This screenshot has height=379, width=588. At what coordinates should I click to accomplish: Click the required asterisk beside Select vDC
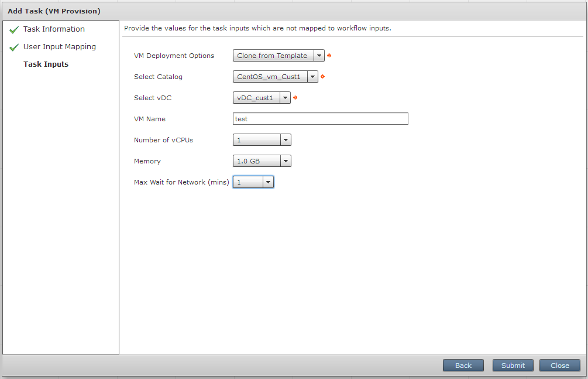pyautogui.click(x=295, y=97)
